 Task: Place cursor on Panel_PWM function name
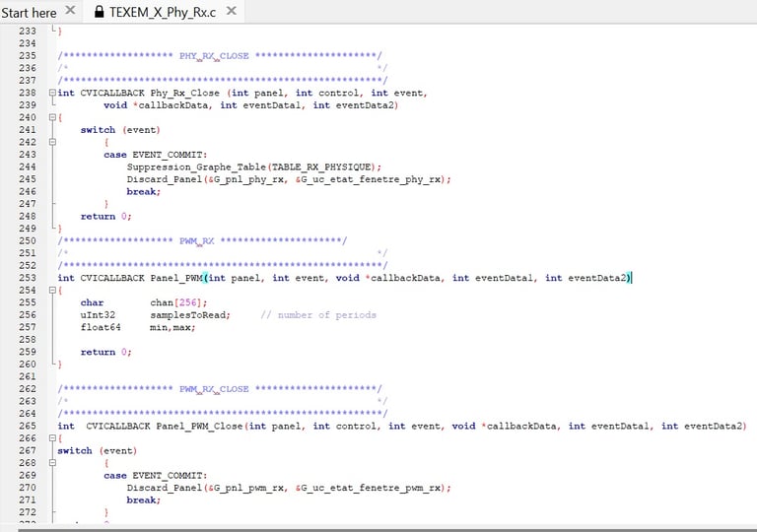pos(176,278)
